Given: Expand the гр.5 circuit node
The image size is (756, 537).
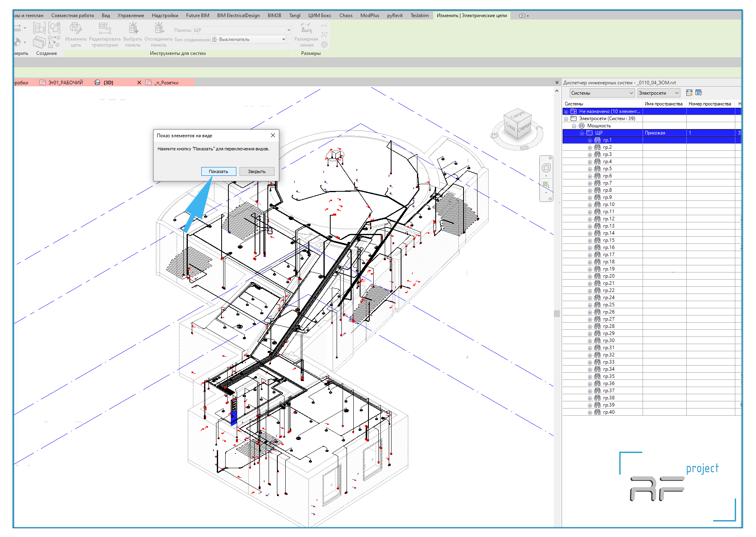Looking at the screenshot, I should tap(590, 169).
